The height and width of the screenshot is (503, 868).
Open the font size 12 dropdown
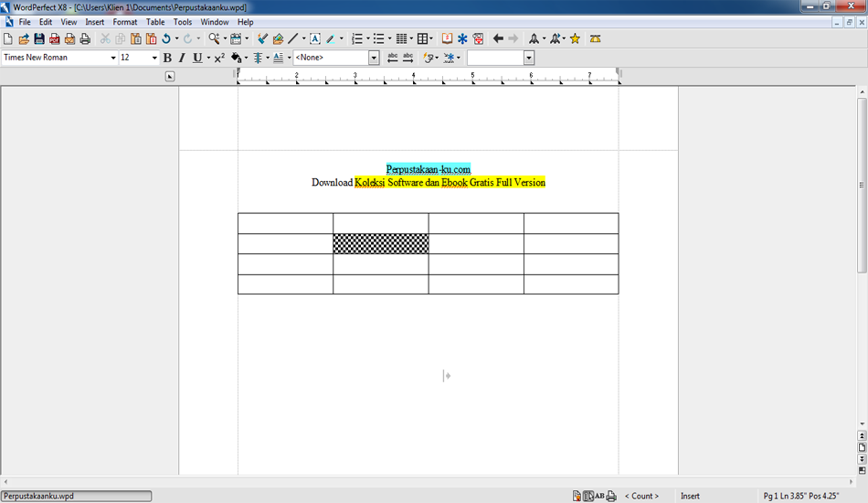pos(154,58)
